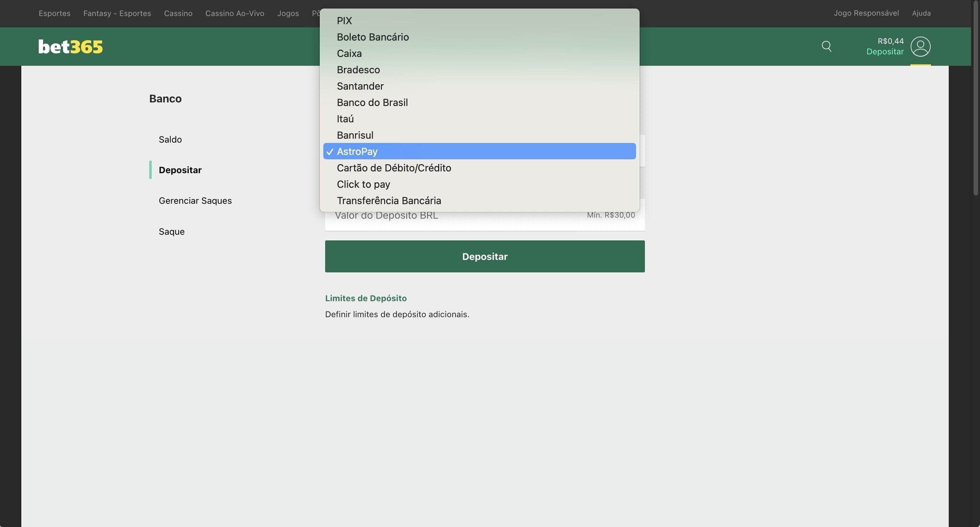Open the Ajuda help link
The image size is (980, 527).
[921, 13]
